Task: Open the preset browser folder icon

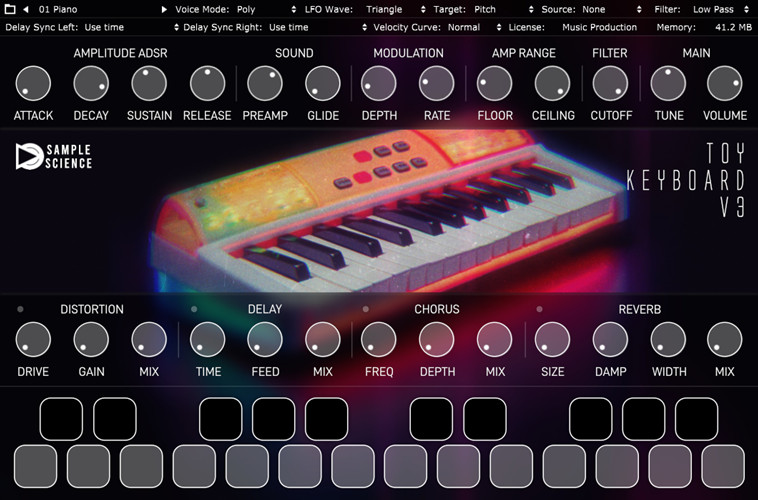Action: point(10,9)
